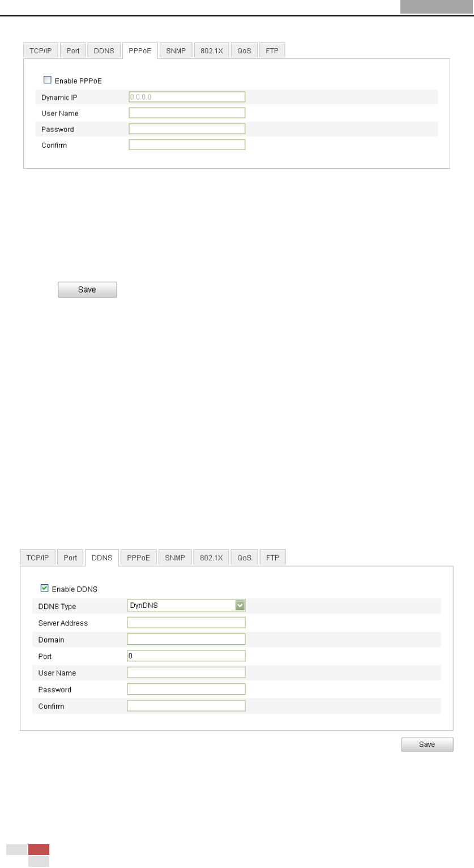
Task: Click the Dynamic IP field showing 0.0.0.0
Action: coord(187,96)
